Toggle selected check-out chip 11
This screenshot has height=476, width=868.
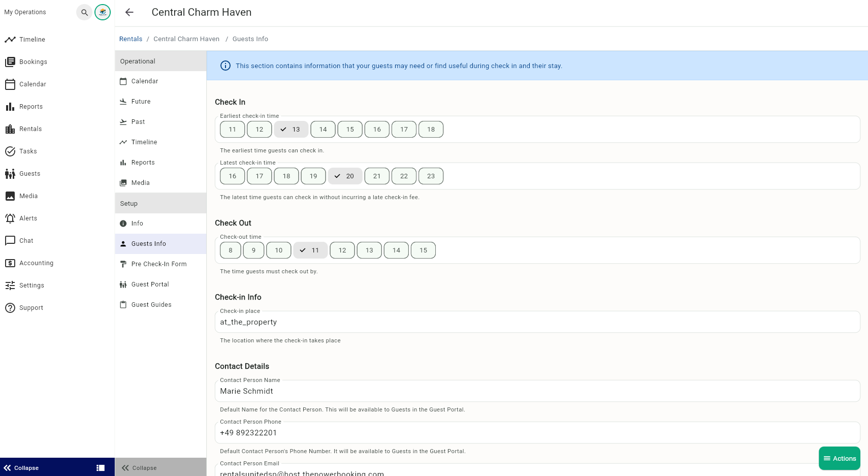pyautogui.click(x=310, y=250)
